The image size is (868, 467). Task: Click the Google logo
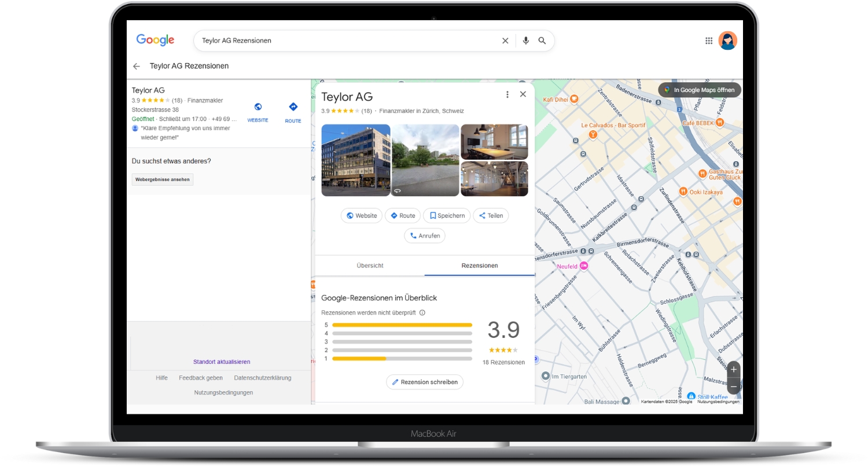(x=155, y=40)
